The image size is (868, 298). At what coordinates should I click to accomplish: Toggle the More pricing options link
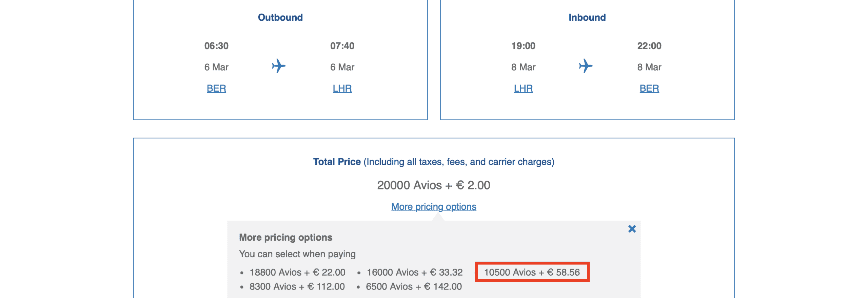pyautogui.click(x=434, y=207)
